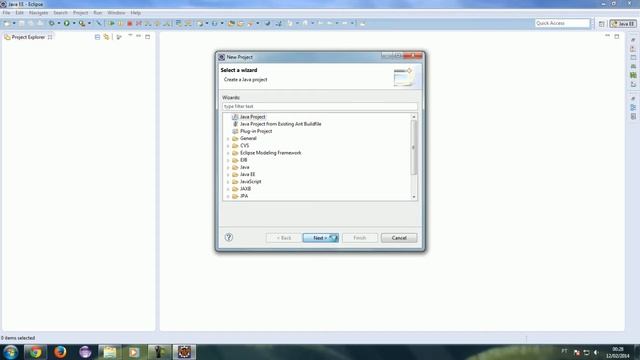Open the Window menu

[x=116, y=13]
